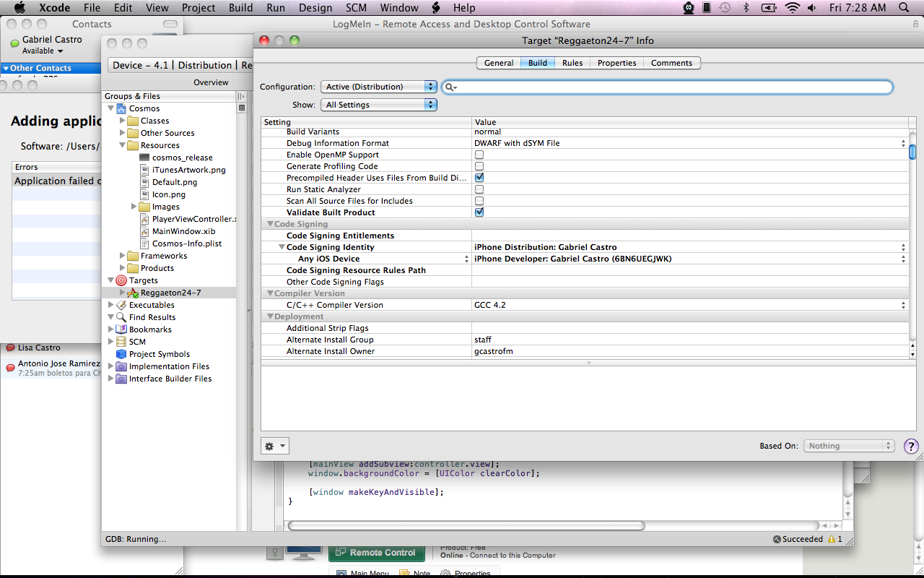The height and width of the screenshot is (578, 924).
Task: Enable Run Static Analyzer checkbox
Action: [479, 189]
